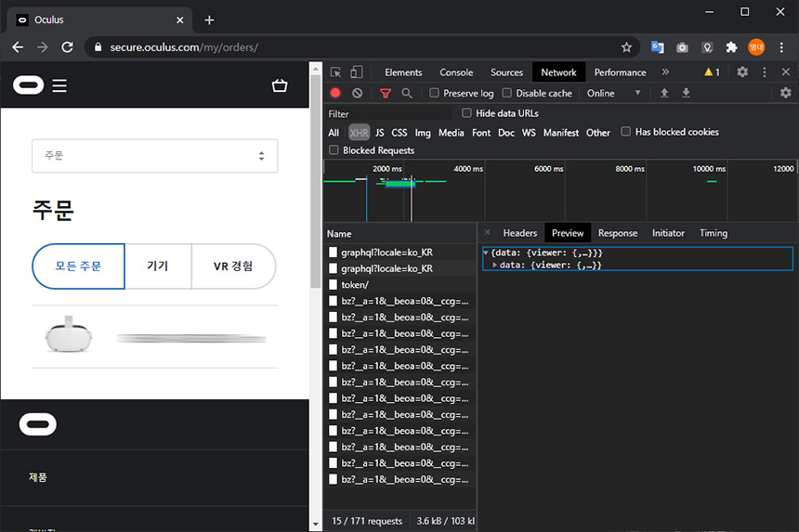Click the page scrollbar down arrow
This screenshot has height=532, width=799.
tap(316, 524)
